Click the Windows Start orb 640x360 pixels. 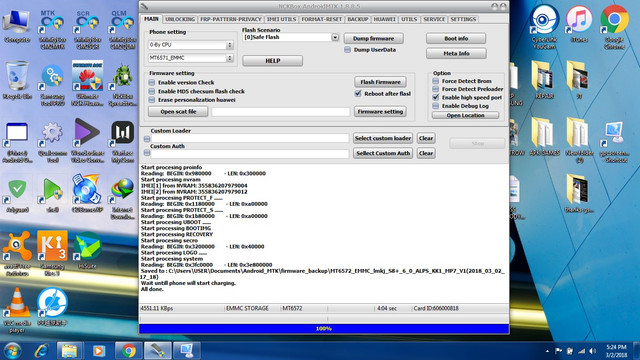point(12,351)
